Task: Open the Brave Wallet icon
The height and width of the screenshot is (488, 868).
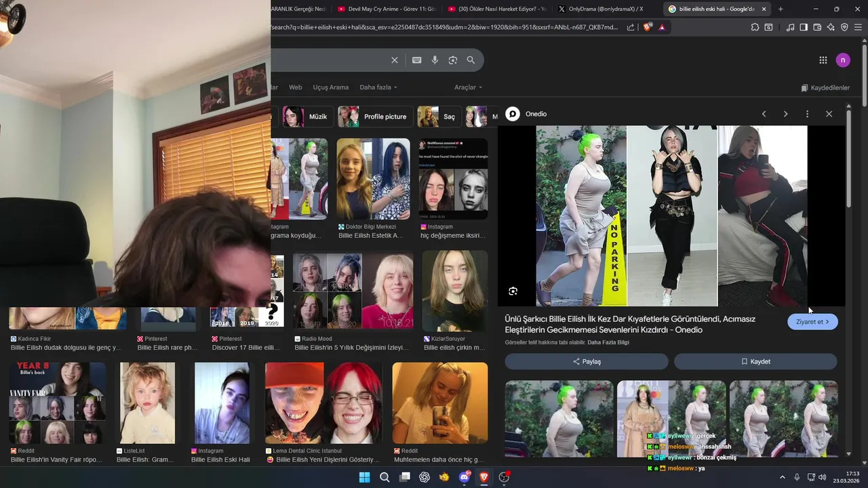Action: 817,27
